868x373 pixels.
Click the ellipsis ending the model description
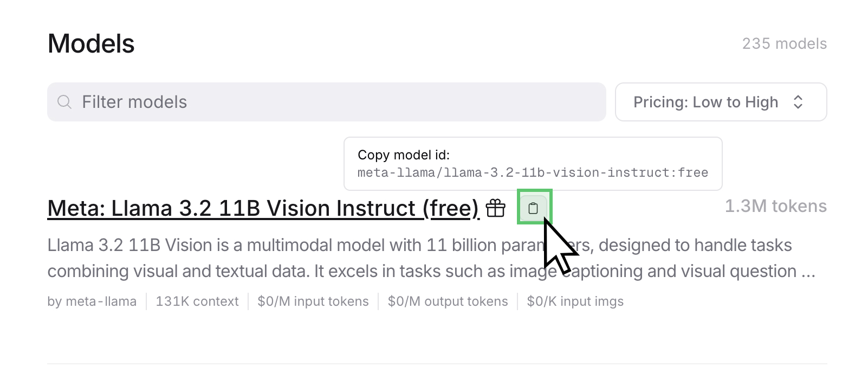point(808,272)
